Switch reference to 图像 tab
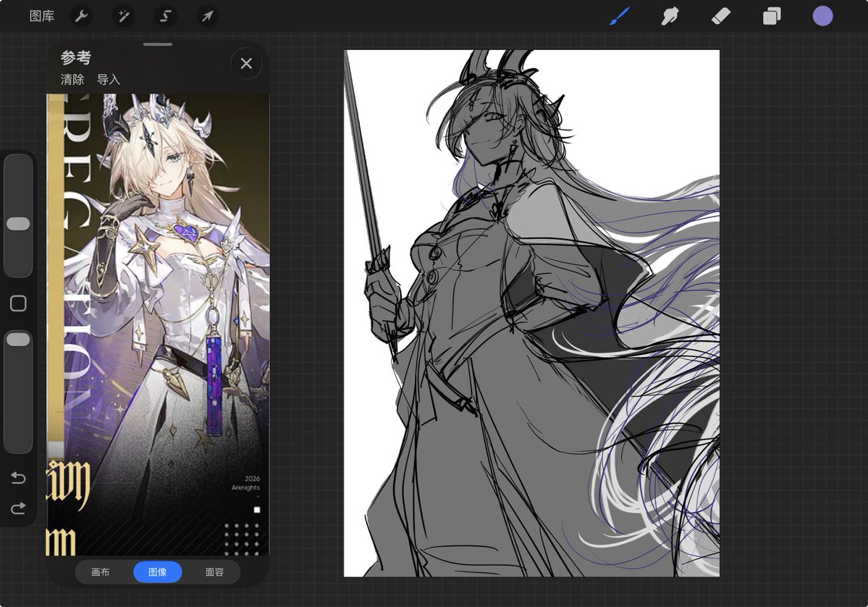Screen dimensions: 868x607 (x=158, y=572)
